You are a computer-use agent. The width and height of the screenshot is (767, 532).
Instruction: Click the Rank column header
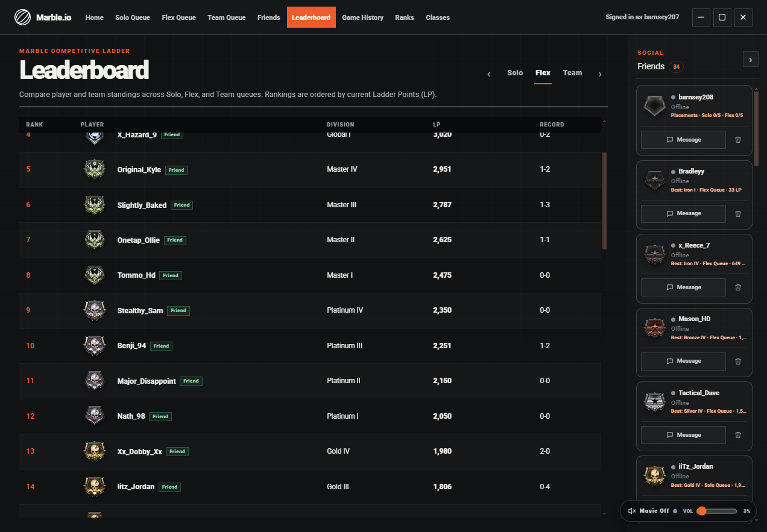coord(34,125)
